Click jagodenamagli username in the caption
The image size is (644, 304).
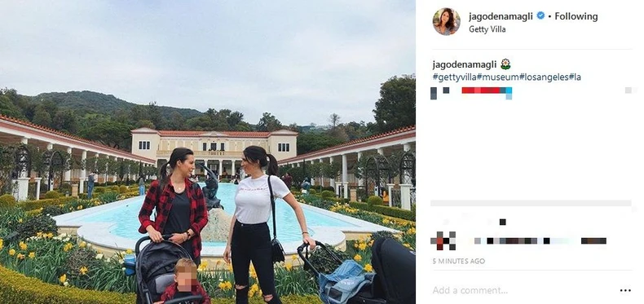[465, 64]
